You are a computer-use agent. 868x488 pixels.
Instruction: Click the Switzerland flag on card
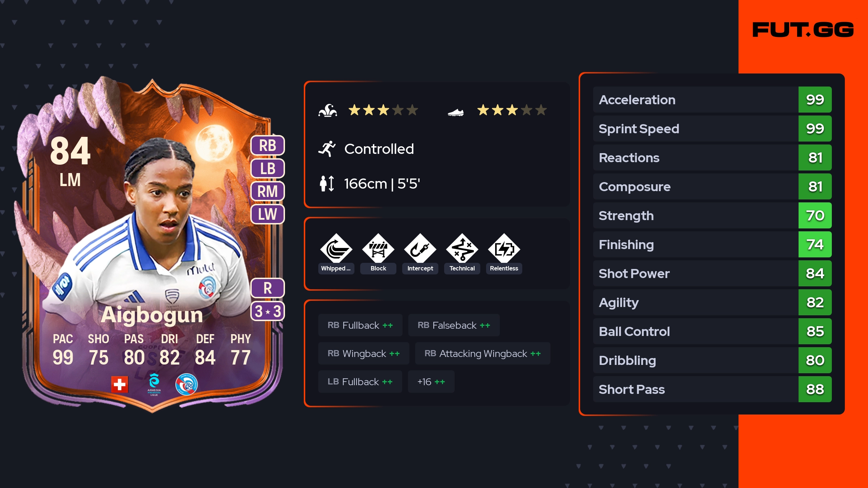click(120, 384)
